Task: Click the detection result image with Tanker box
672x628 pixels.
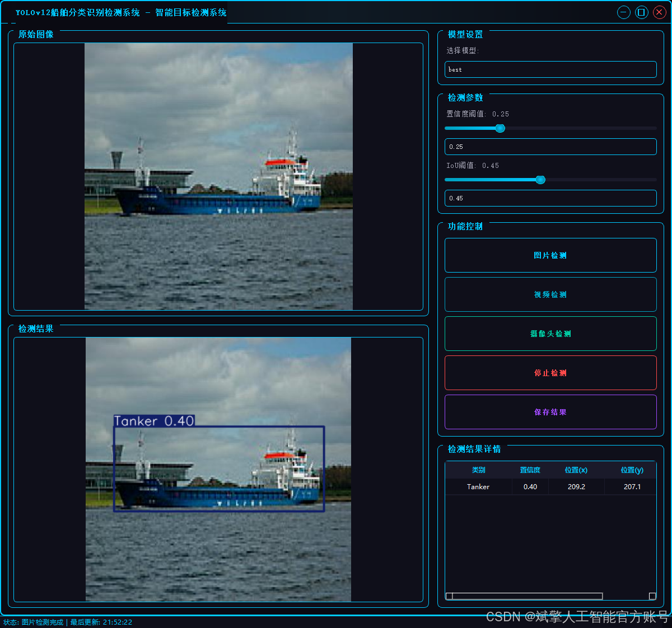Action: point(218,470)
